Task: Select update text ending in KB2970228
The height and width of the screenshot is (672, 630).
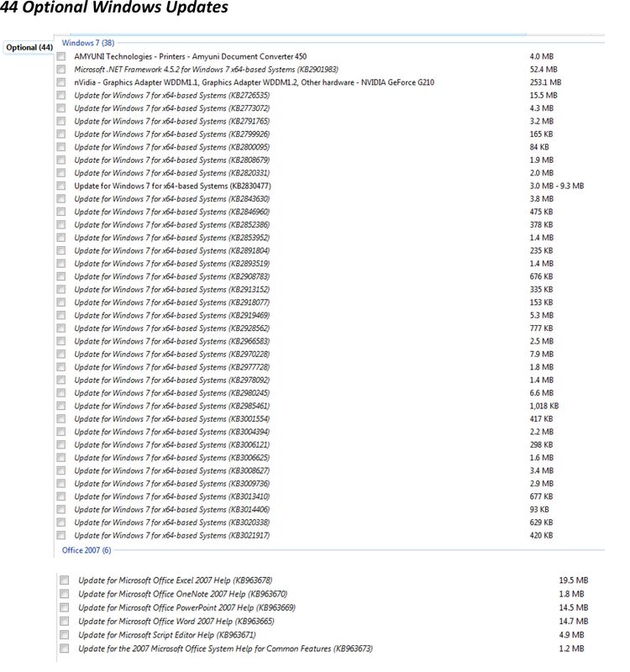Action: tap(172, 354)
